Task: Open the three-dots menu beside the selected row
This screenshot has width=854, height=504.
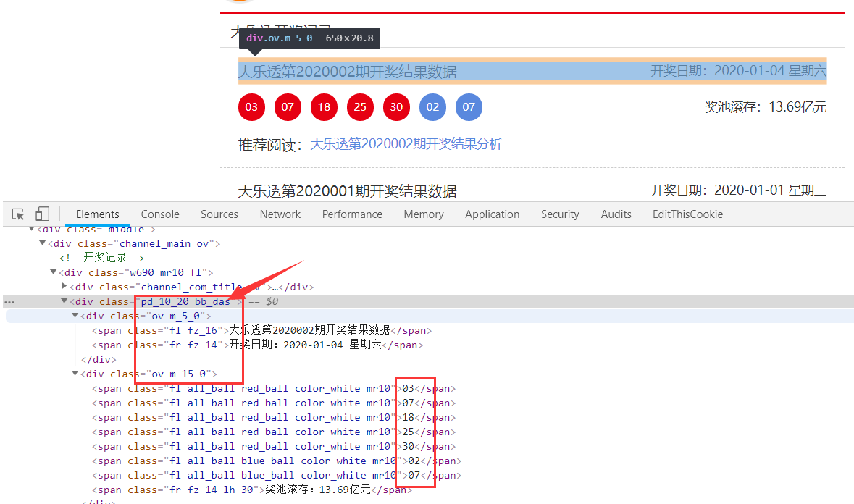Action: [x=9, y=301]
